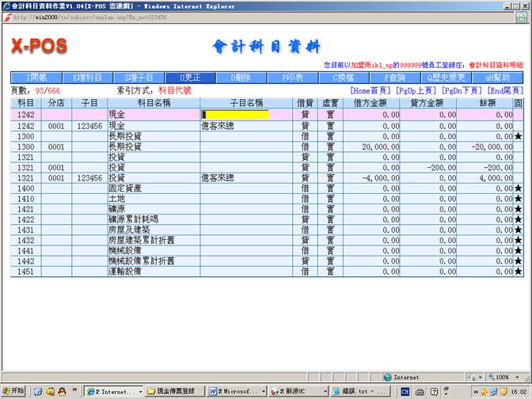Image resolution: width=532 pixels, height=399 pixels.
Task: Select the E增科目 menu button
Action: tap(87, 78)
